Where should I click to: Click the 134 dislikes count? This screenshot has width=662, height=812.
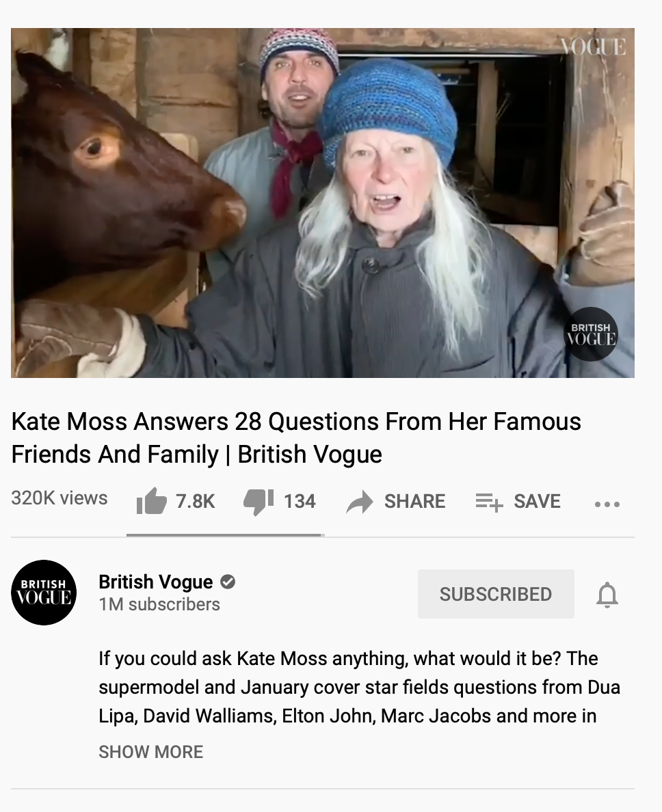[x=300, y=501]
